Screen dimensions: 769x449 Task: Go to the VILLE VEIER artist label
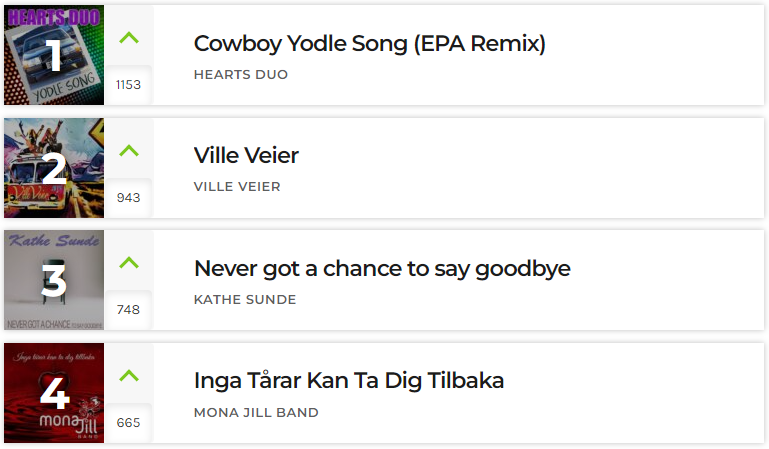[x=237, y=187]
